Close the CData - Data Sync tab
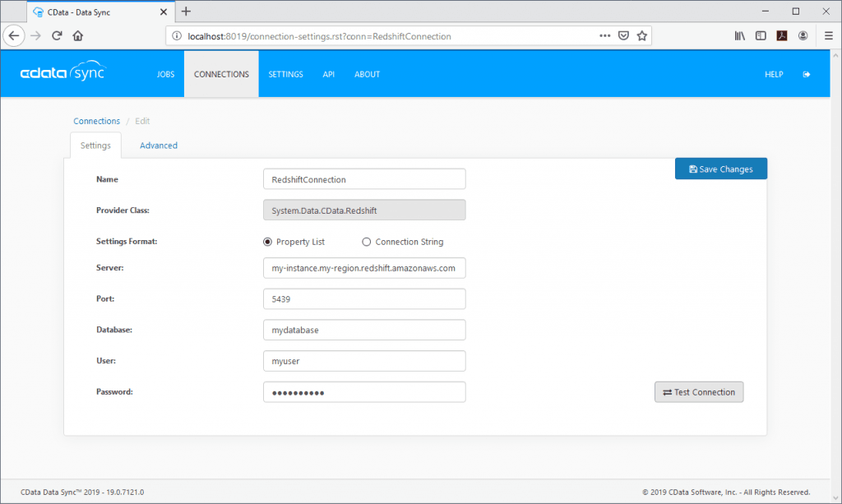Viewport: 842px width, 504px height. (x=164, y=12)
